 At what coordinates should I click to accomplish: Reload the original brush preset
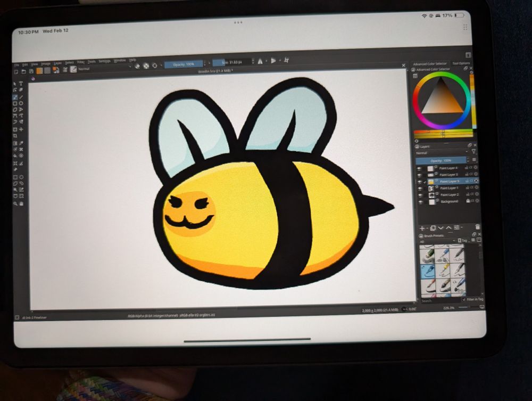(x=155, y=66)
